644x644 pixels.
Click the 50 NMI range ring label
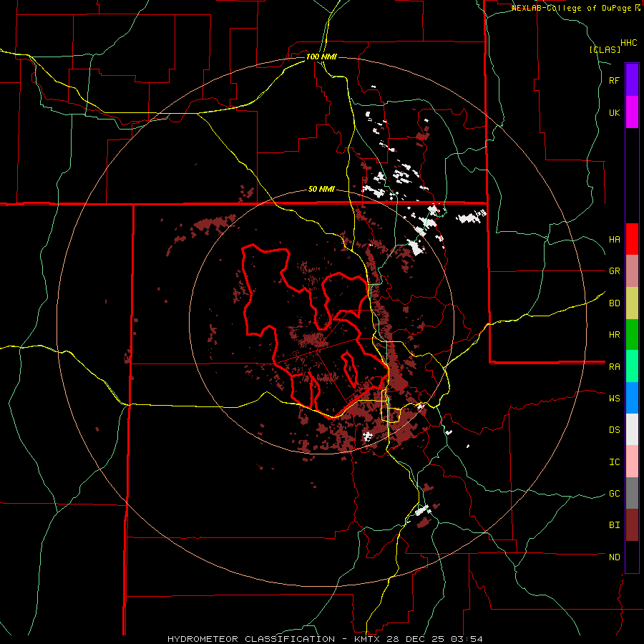321,190
